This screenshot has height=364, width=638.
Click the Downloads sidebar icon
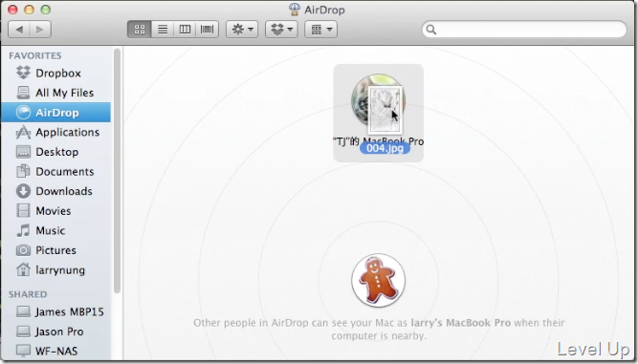(23, 191)
